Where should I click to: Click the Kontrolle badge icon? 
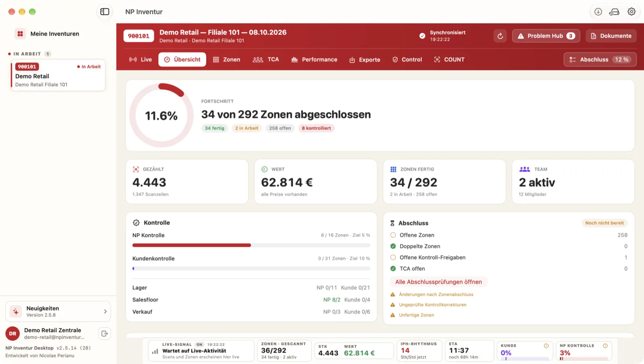[x=136, y=223]
